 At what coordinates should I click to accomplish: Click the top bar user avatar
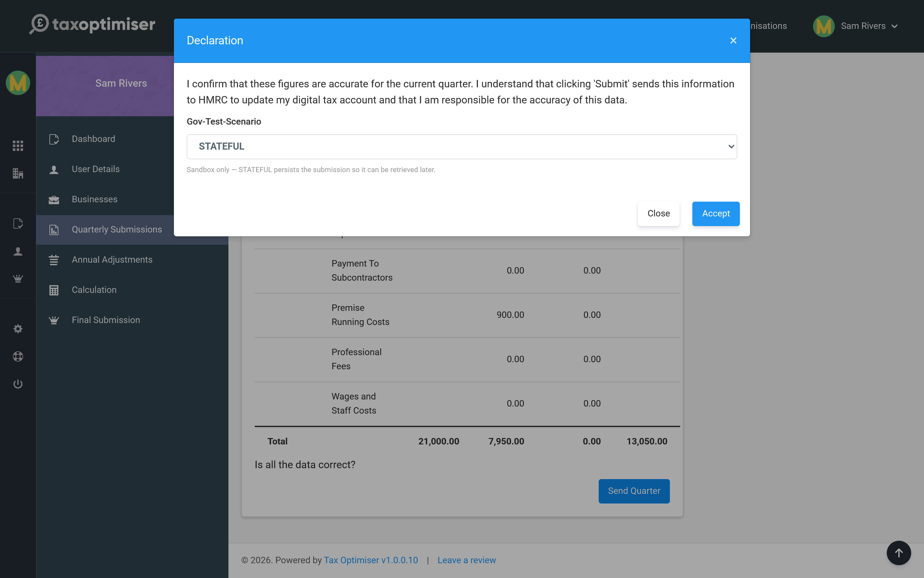click(x=824, y=26)
